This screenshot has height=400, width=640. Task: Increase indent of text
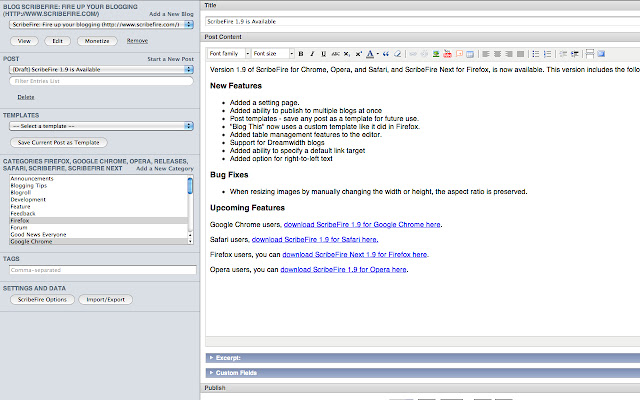pyautogui.click(x=575, y=54)
